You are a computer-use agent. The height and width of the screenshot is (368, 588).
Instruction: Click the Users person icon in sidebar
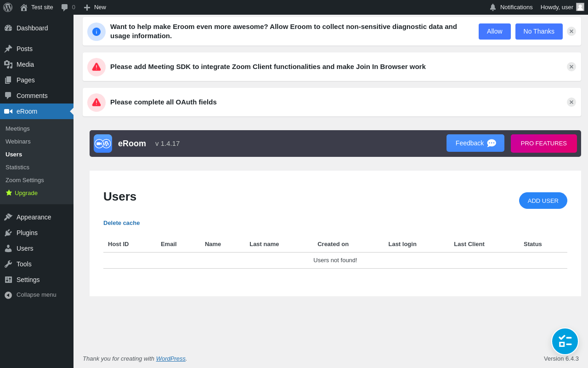(x=8, y=248)
